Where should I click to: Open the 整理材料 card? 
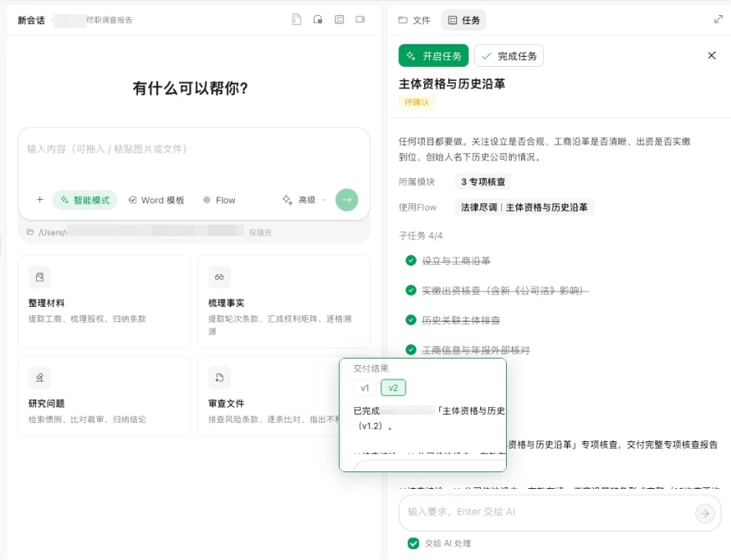point(104,302)
